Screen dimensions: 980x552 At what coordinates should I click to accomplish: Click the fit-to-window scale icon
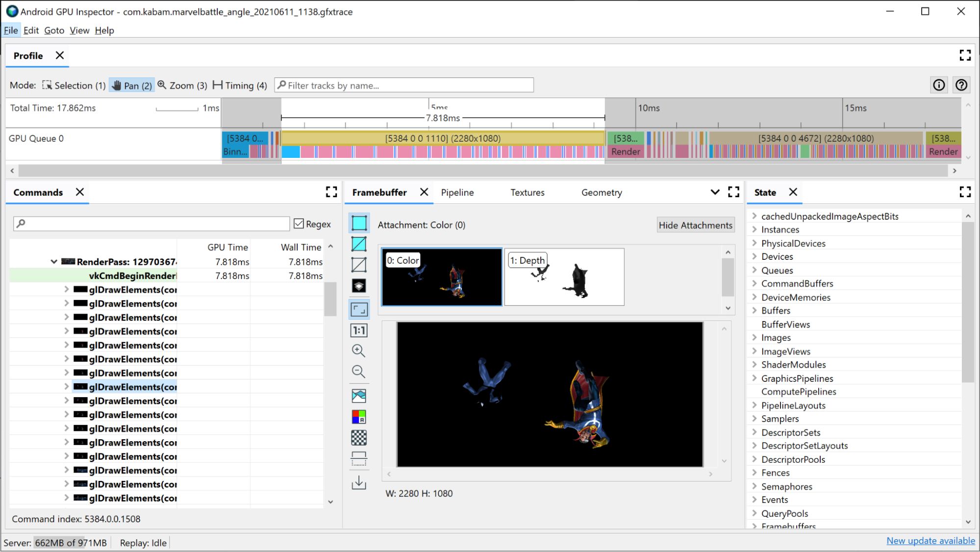[x=359, y=309]
